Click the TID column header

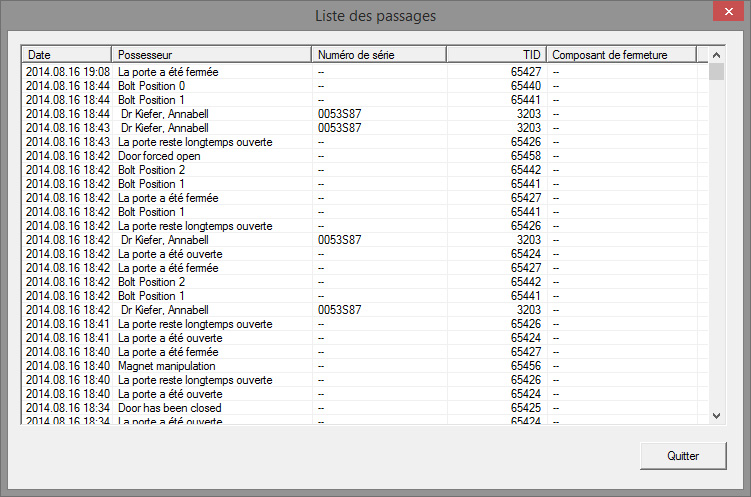[x=496, y=55]
